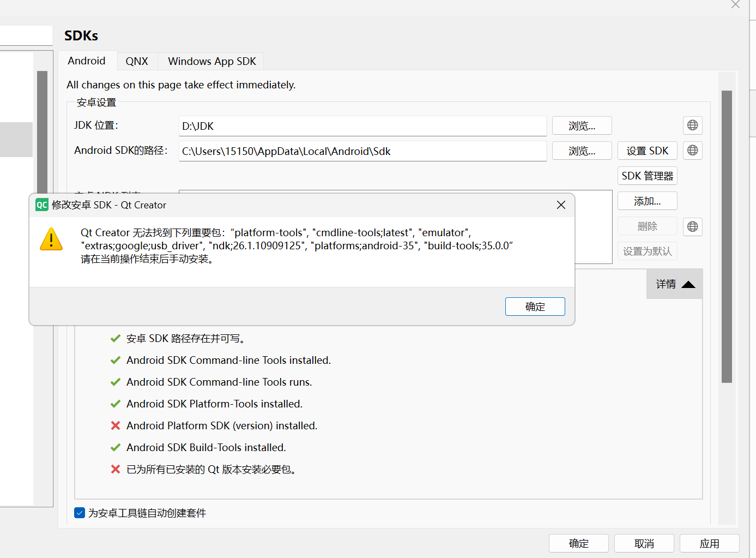Screen dimensions: 756x558
Task: Click 设置为默认 button
Action: [647, 251]
